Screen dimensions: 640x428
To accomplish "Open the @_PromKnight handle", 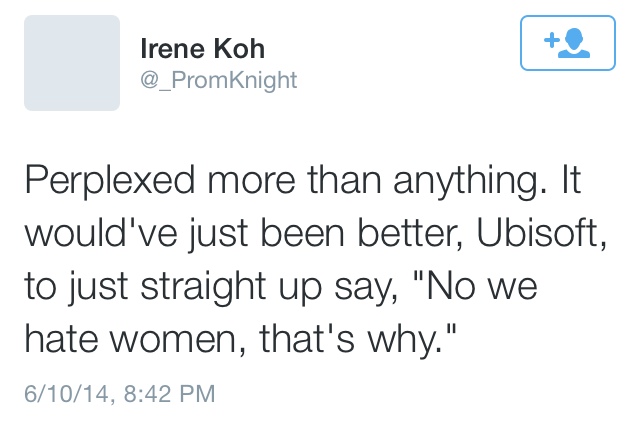I will click(217, 80).
